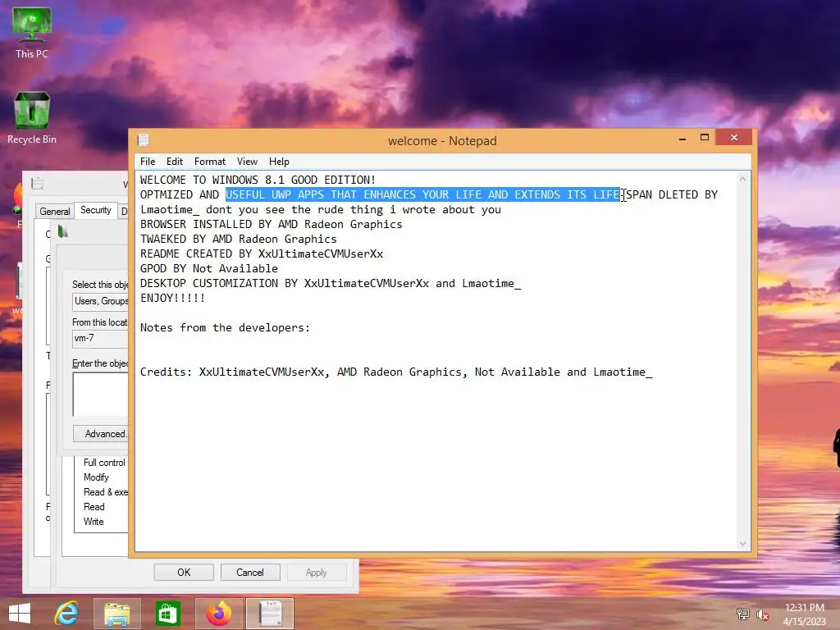Open Notepad File menu
Viewport: 840px width, 630px height.
[x=148, y=162]
